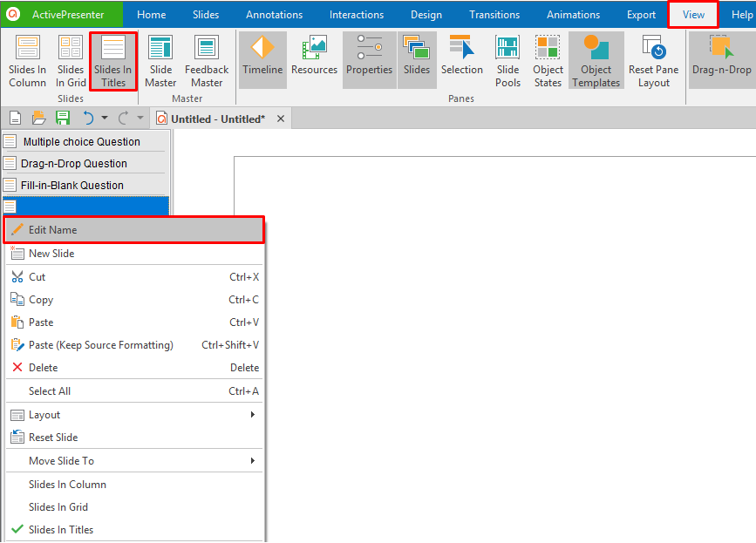Expand the Redo history dropdown

tap(140, 118)
